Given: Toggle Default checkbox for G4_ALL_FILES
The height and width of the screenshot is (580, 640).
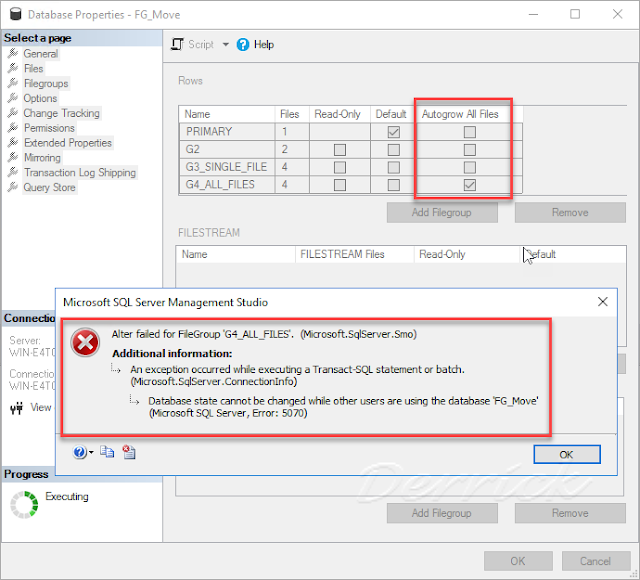Looking at the screenshot, I should click(x=393, y=185).
